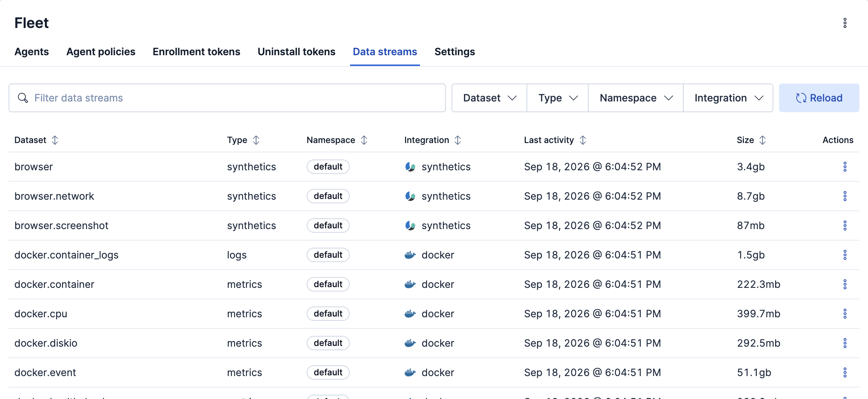The height and width of the screenshot is (399, 868).
Task: Open actions menu for docker.container_logs row
Action: pos(845,255)
